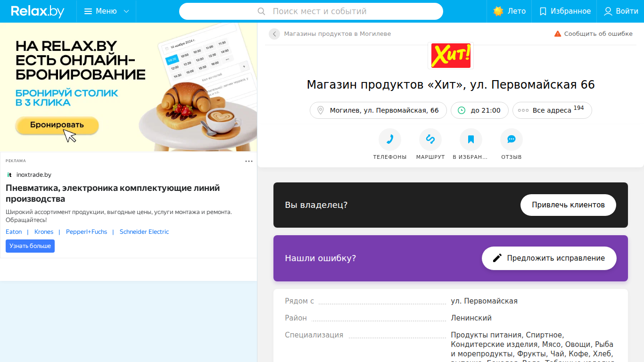Click the store title Магазин продуктов «Хит»
Screen dimensions: 644x362
pyautogui.click(x=451, y=85)
